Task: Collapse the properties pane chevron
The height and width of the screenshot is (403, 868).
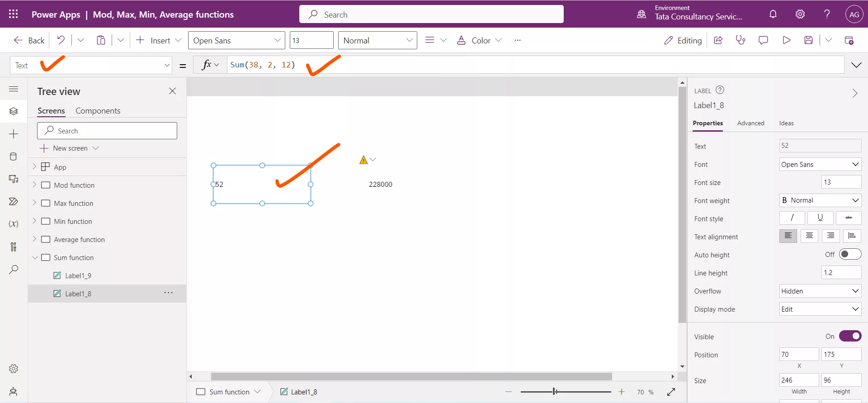Action: point(854,93)
